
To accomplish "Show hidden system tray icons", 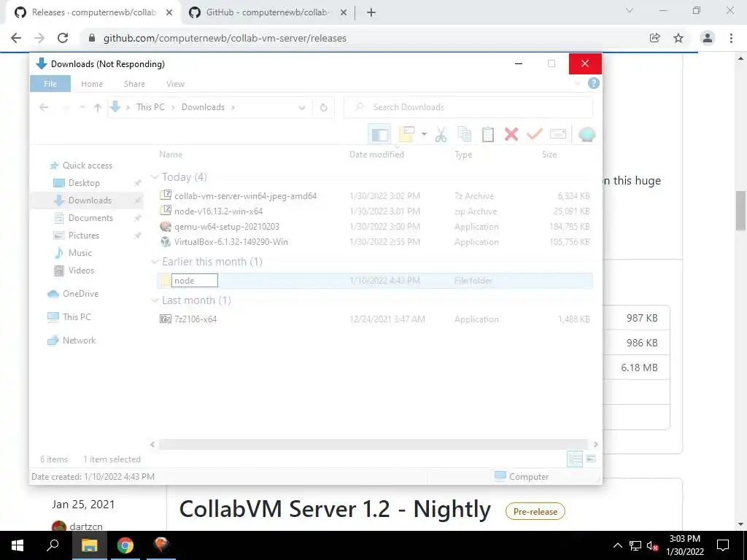I will click(617, 545).
